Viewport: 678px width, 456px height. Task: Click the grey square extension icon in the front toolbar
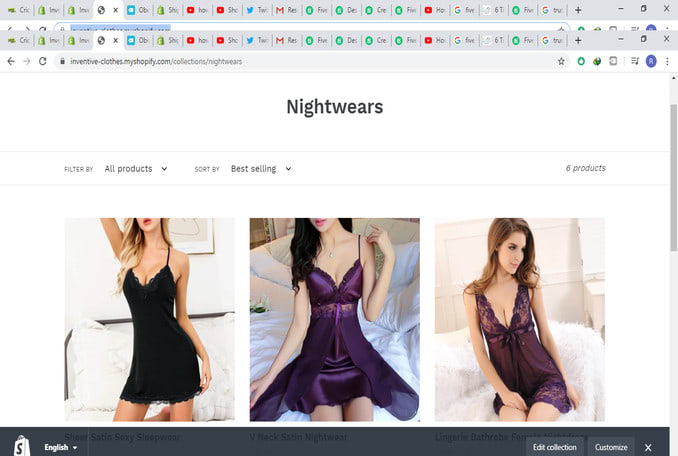613,61
